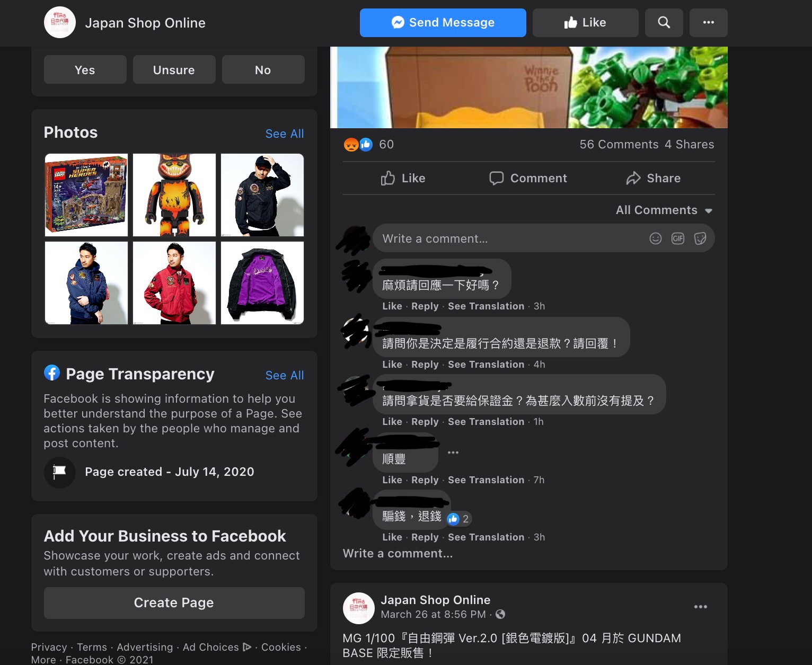Like the comment 麻煩請回應一下好嗎？
This screenshot has height=665, width=812.
pos(392,306)
